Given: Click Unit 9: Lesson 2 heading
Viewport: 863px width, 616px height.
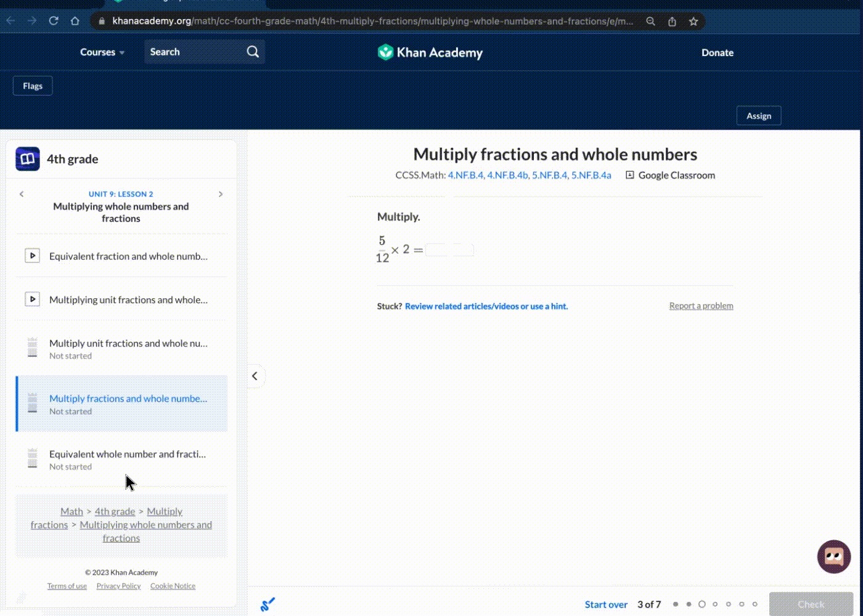Looking at the screenshot, I should [x=121, y=194].
